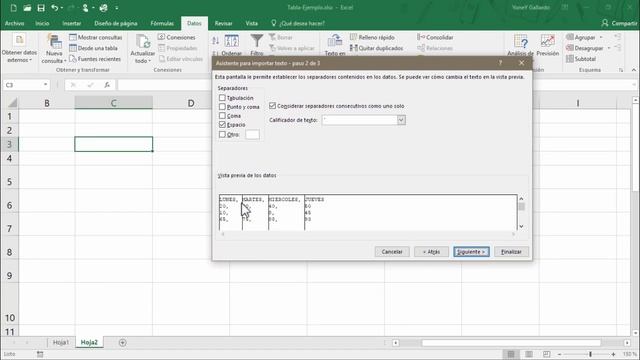Viewport: 640px width, 360px height.
Task: Click Agrupar in Esquema group
Action: pos(581,37)
